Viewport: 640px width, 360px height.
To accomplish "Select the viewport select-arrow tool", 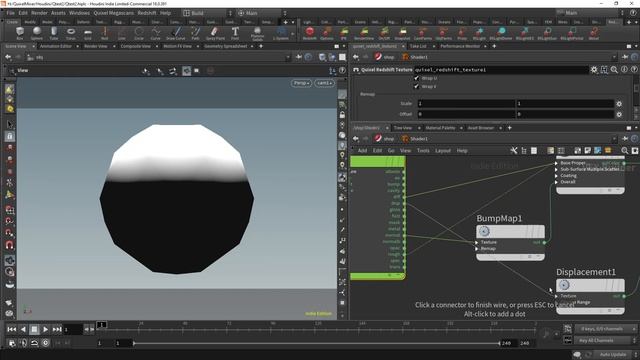I will (10, 124).
